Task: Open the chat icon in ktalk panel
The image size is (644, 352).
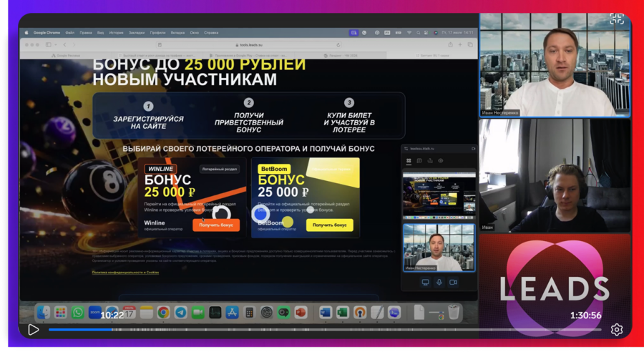Action: pos(419,161)
